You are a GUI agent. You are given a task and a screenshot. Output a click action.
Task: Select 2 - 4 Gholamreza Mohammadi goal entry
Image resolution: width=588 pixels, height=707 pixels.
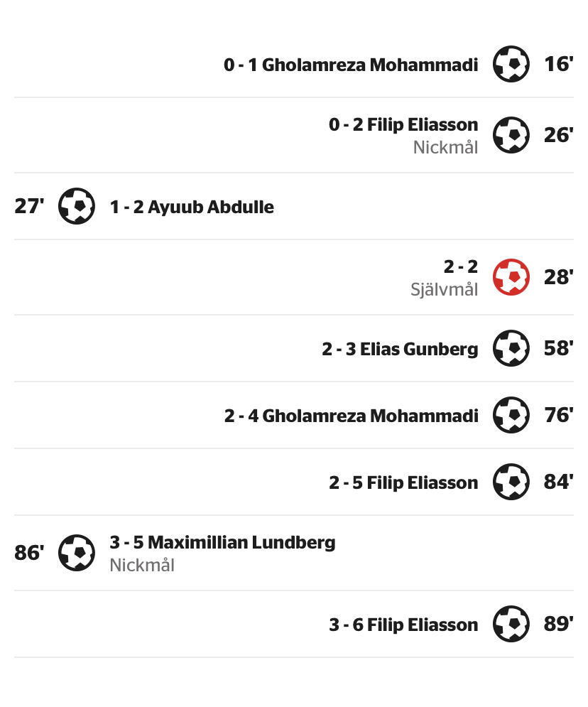coord(351,416)
